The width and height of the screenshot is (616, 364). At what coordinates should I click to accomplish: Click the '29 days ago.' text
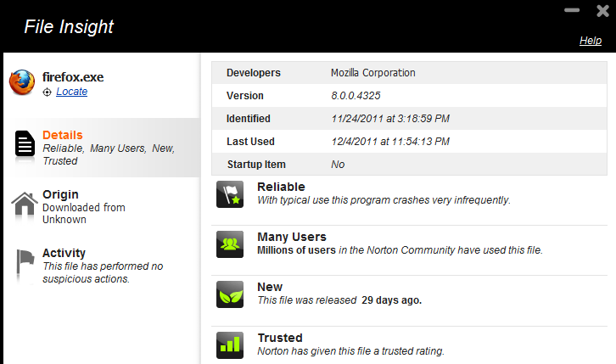[x=391, y=300]
